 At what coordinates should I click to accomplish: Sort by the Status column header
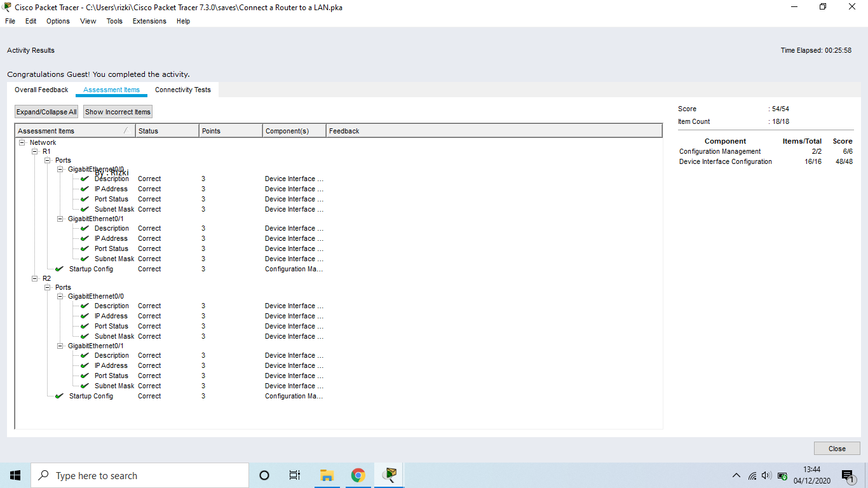point(167,131)
